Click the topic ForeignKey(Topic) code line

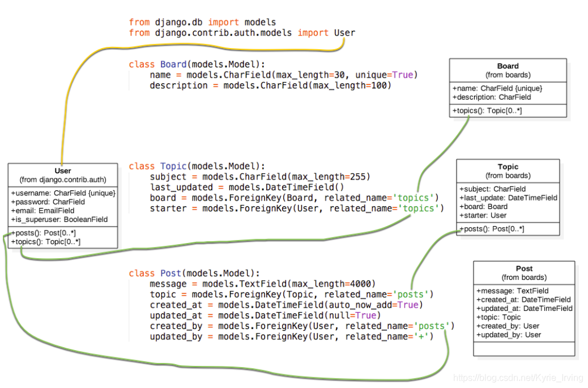[291, 295]
